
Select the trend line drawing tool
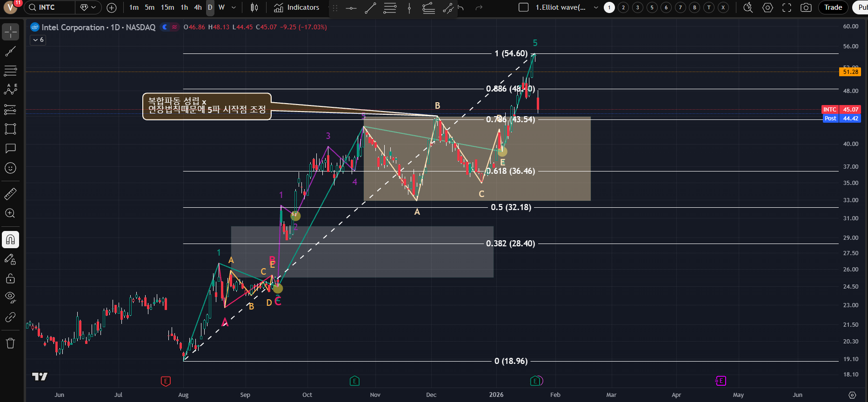pyautogui.click(x=10, y=51)
